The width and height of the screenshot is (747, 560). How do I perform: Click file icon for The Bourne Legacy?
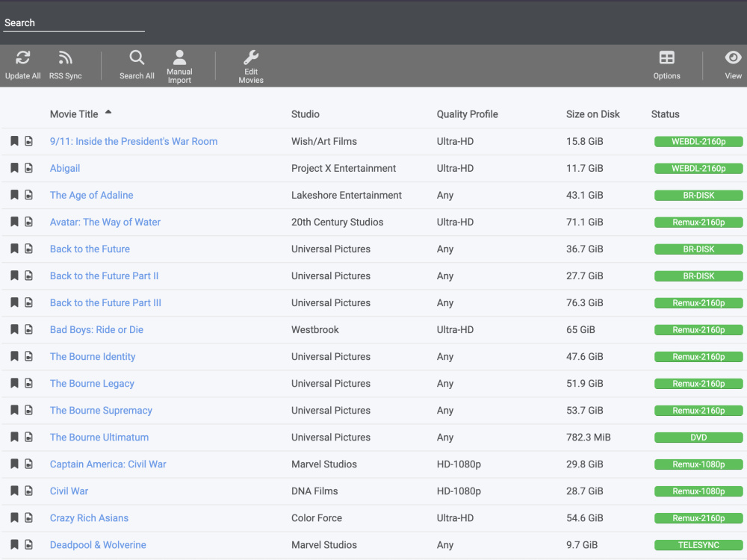tap(28, 383)
